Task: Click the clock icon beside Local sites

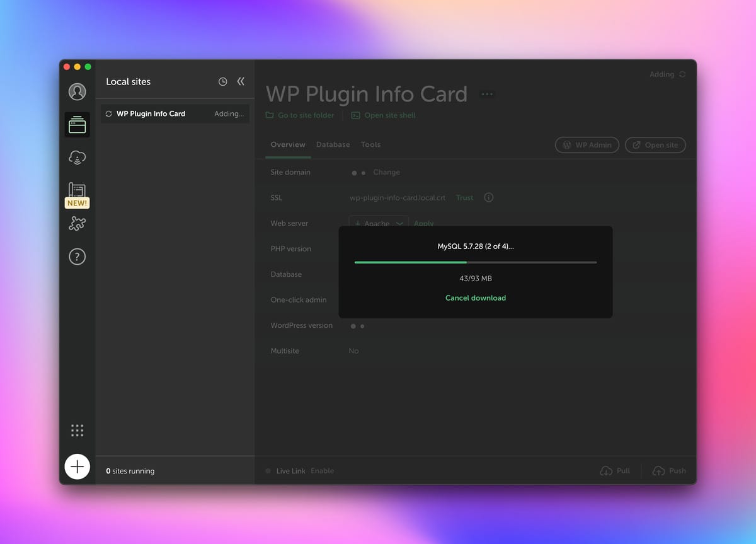Action: [222, 81]
